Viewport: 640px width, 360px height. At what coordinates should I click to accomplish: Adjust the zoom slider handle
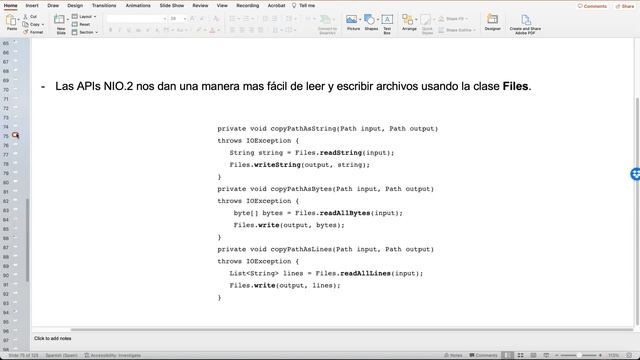tap(579, 356)
